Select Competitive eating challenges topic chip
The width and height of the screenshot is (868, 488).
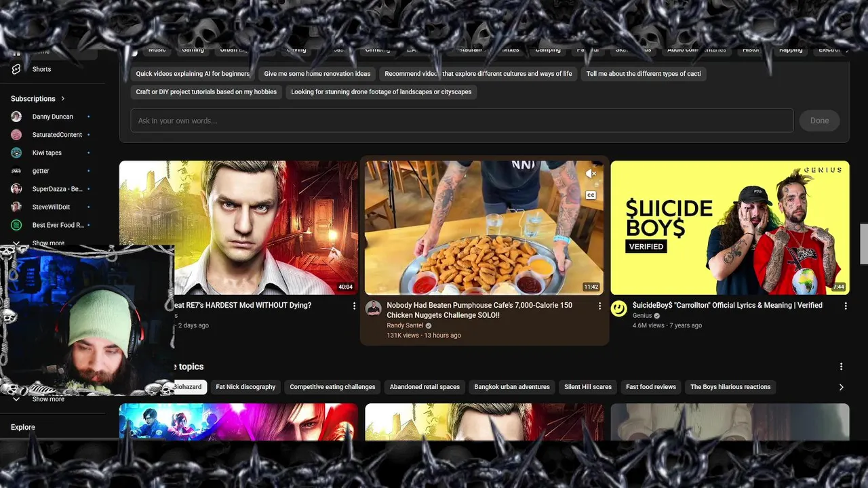pos(332,387)
